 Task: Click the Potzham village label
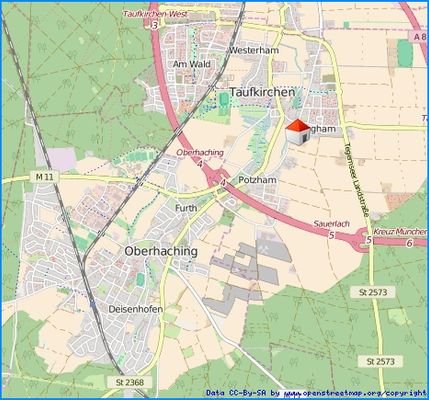click(x=257, y=180)
